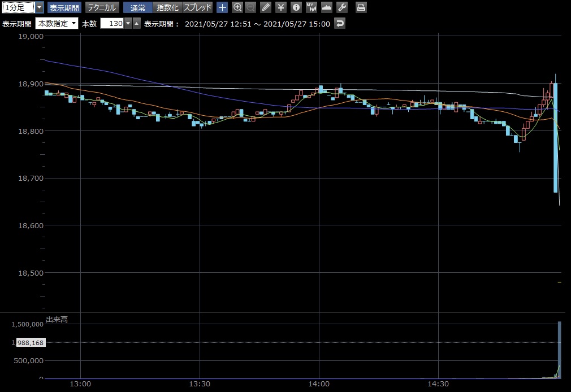Viewport: 571px width, 392px height.
Task: Select the pencil drawing tool
Action: tap(266, 7)
